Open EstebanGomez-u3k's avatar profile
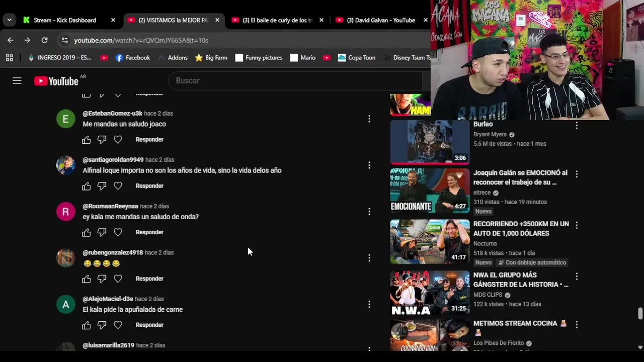Viewport: 644px width, 362px height. tap(65, 119)
